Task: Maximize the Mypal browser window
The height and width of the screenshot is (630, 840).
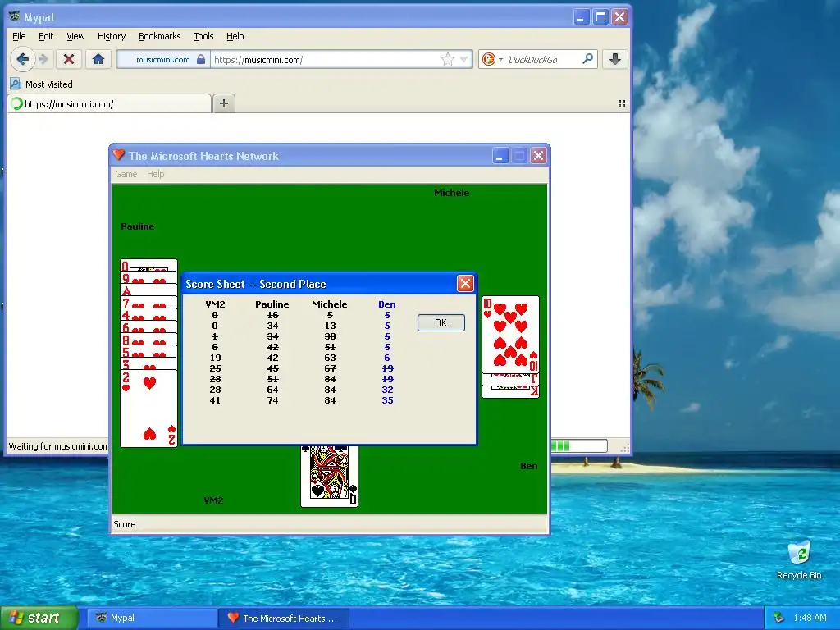Action: (600, 17)
